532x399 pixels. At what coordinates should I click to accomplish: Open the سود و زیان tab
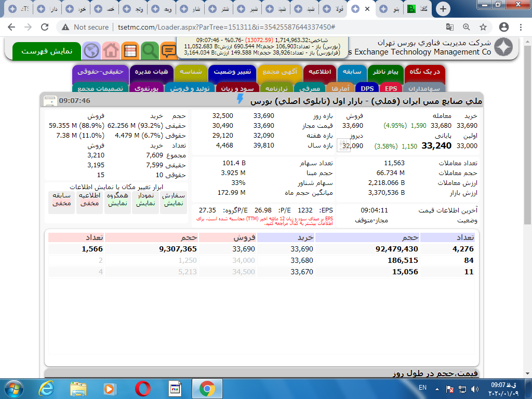point(237,88)
